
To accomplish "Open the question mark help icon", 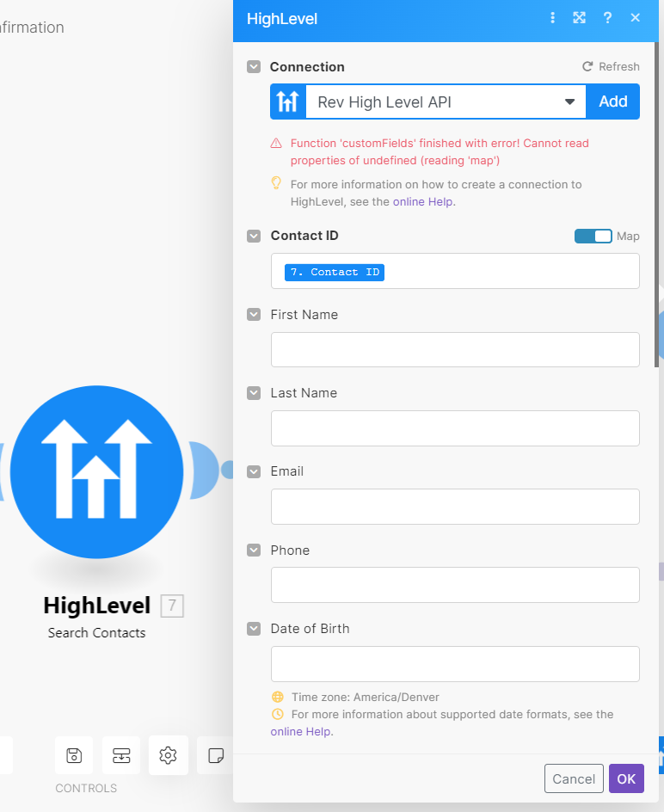I will tap(607, 18).
